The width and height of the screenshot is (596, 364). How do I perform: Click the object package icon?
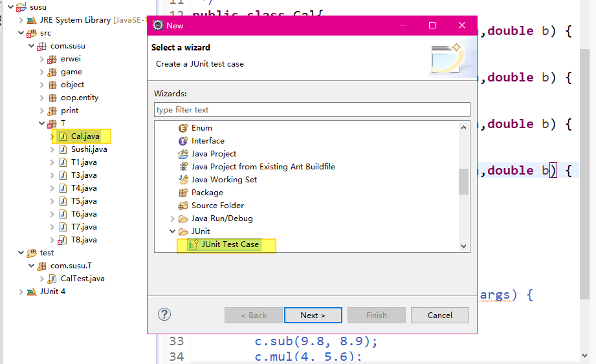click(52, 85)
